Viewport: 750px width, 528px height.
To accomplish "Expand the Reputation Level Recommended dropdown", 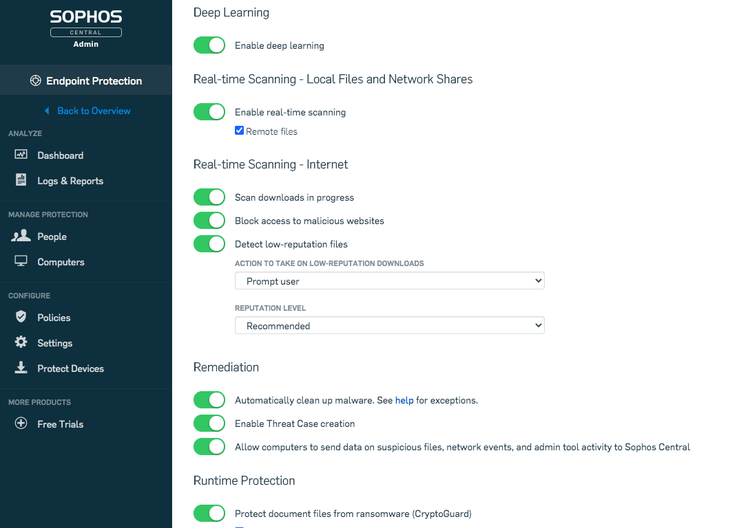I will tap(389, 326).
